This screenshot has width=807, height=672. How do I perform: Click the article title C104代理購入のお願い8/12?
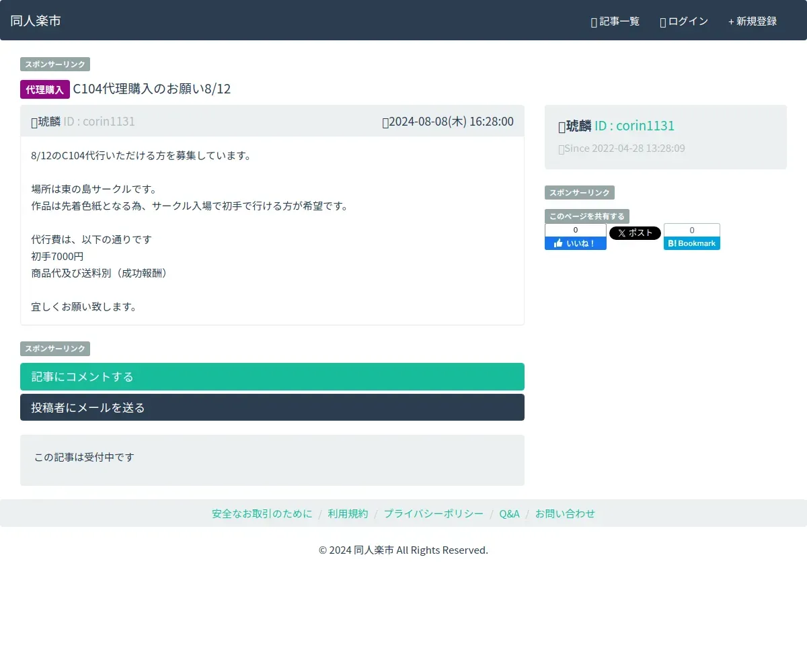point(152,89)
